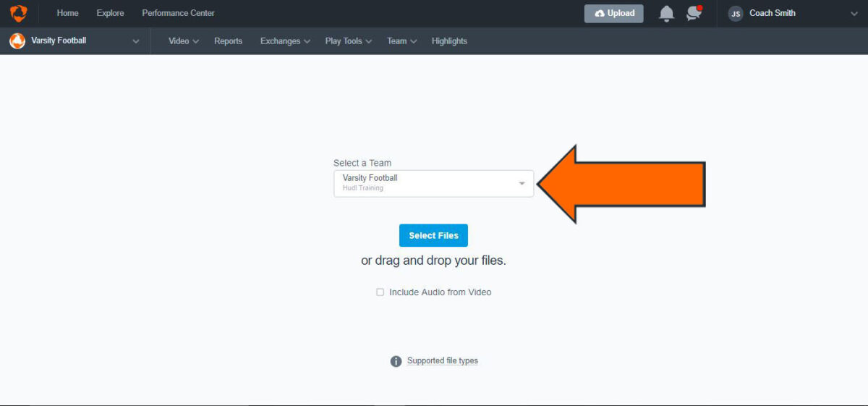This screenshot has width=868, height=406.
Task: Click the Coach Smith name
Action: [x=773, y=13]
